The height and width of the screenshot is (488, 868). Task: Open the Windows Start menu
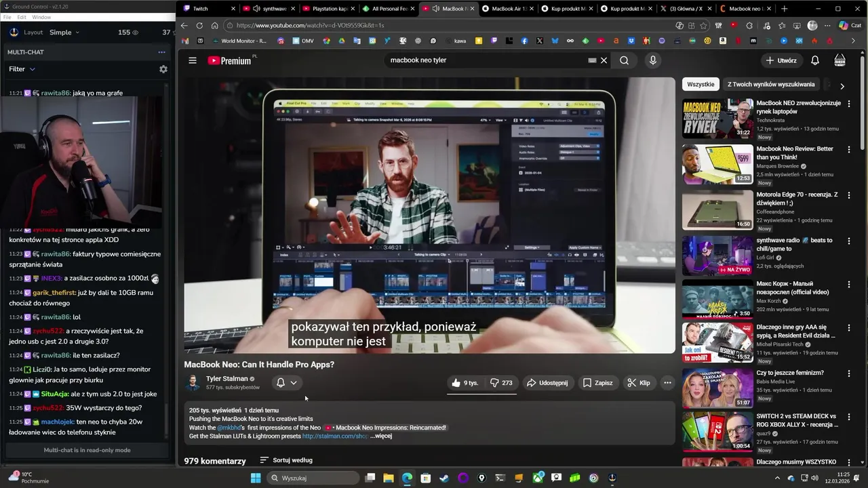click(256, 478)
